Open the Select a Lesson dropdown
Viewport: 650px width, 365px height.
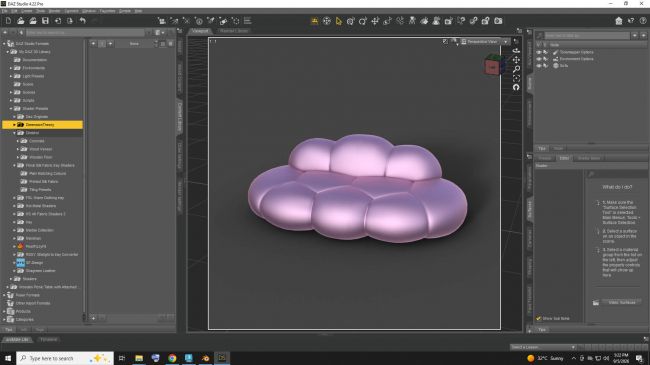[543, 347]
